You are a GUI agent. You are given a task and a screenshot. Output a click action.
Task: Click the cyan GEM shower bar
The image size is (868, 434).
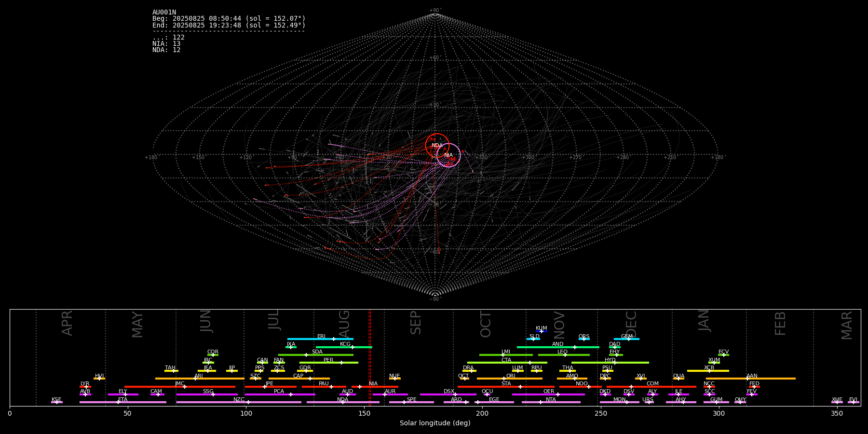coord(626,339)
